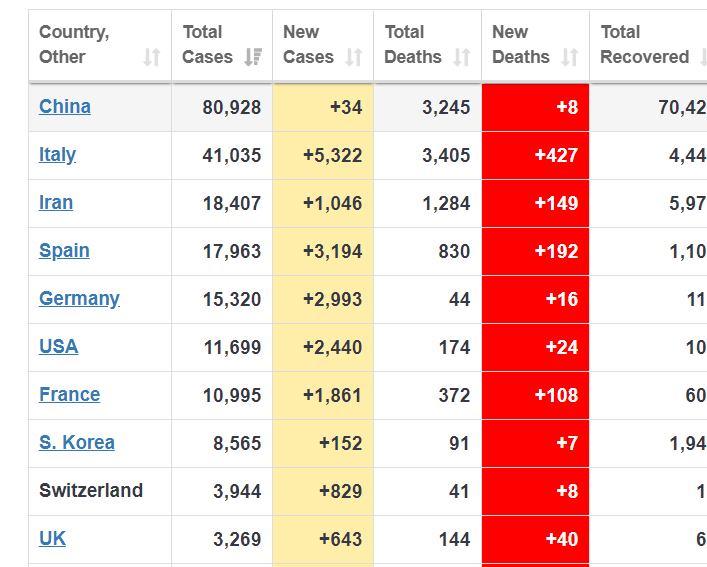Click USA's new deaths +24
This screenshot has width=707, height=567.
(x=562, y=348)
